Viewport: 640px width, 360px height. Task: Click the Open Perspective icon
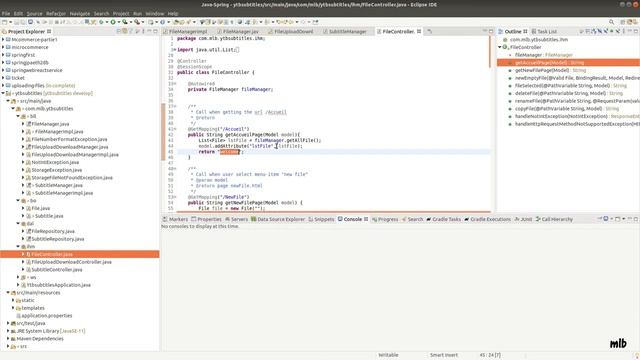[x=622, y=22]
